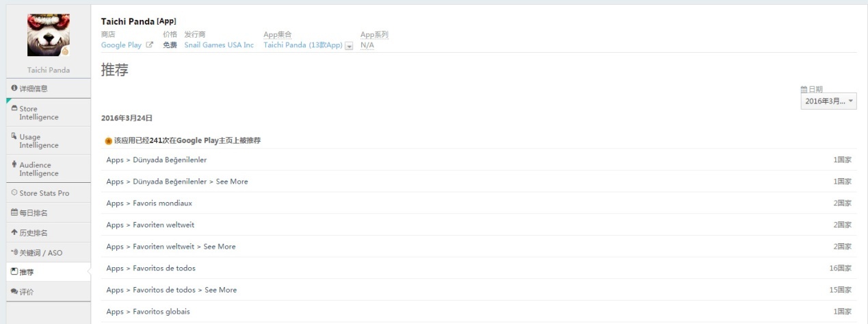
Task: Click 15国家 count in the featured list
Action: click(x=841, y=290)
